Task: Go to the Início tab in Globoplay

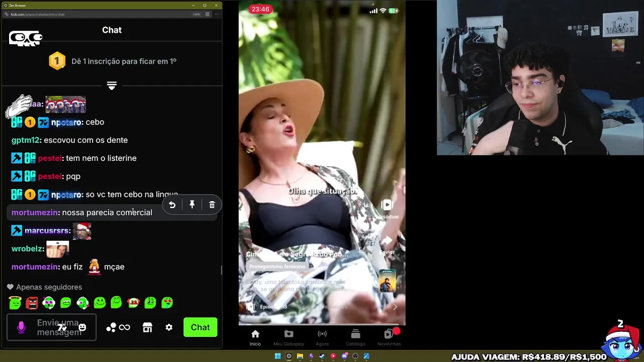Action: click(255, 337)
